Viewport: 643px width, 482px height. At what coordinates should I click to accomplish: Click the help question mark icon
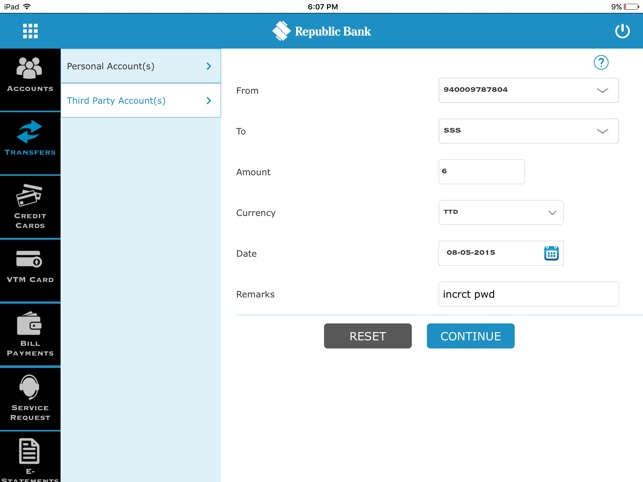601,63
